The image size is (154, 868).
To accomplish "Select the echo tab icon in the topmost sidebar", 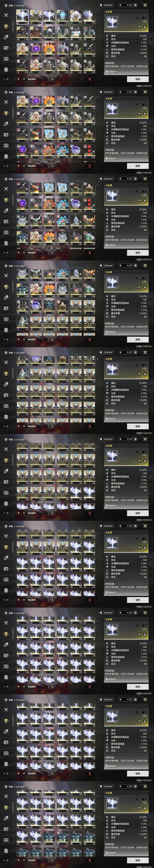I will (x=6, y=26).
